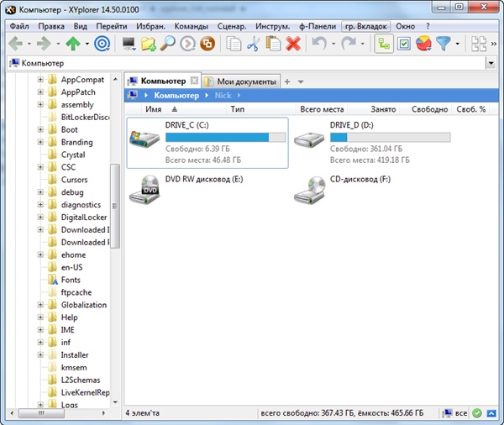Click the green Up arrow toolbar icon
This screenshot has height=425, width=504.
(73, 43)
